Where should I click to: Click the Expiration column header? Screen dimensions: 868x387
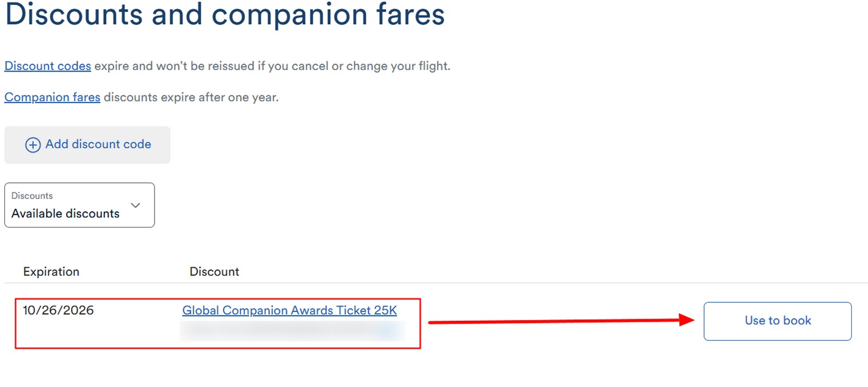(x=51, y=272)
